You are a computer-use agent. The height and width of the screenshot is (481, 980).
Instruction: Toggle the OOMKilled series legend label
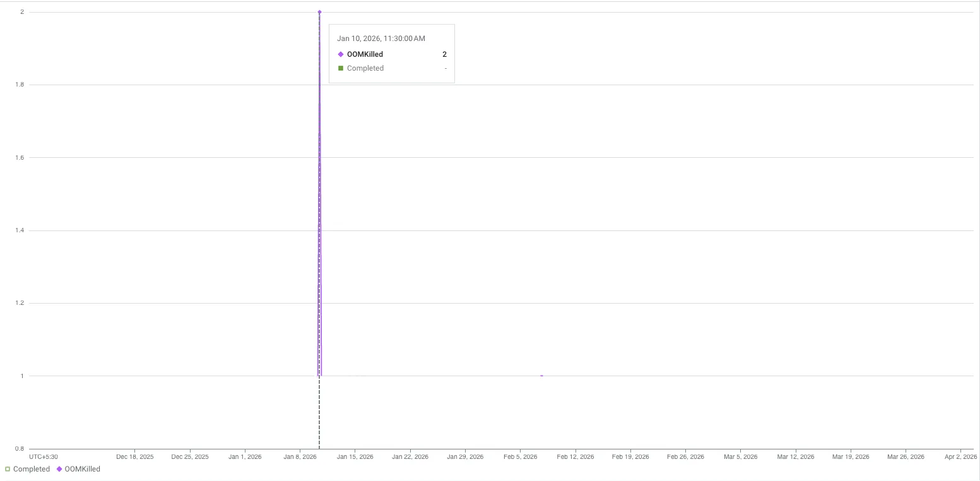(x=82, y=469)
